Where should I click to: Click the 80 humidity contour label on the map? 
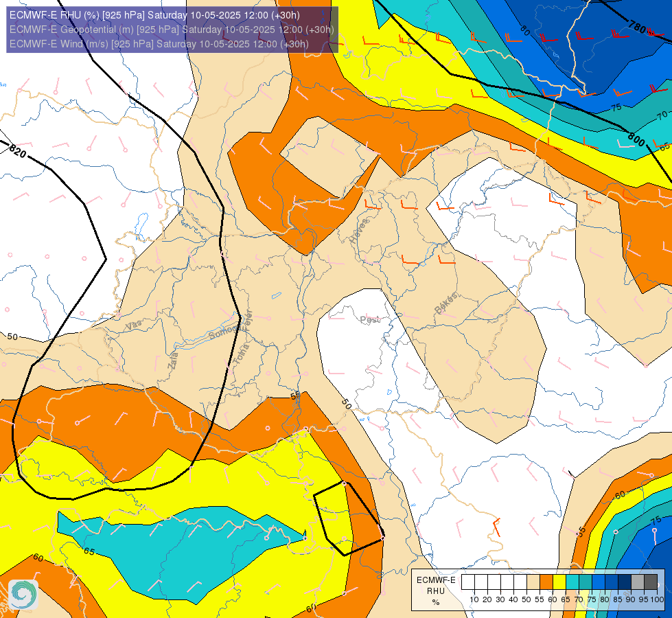[525, 30]
